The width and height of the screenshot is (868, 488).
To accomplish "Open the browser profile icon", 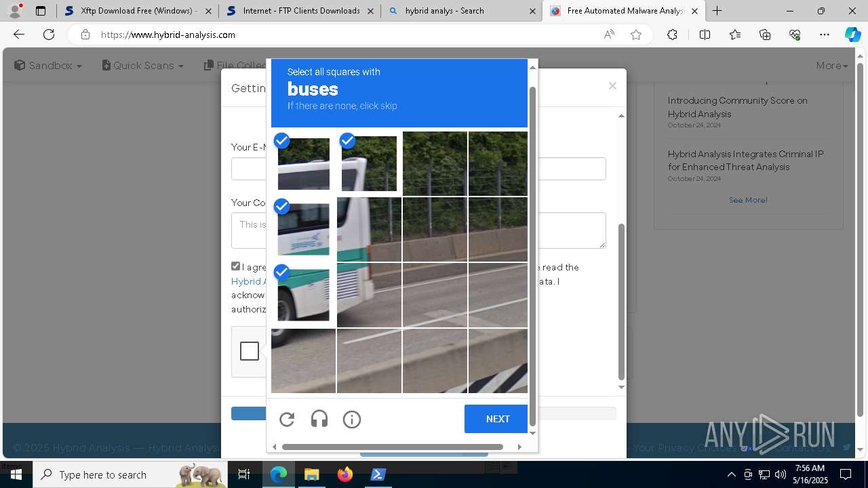I will click(x=15, y=11).
